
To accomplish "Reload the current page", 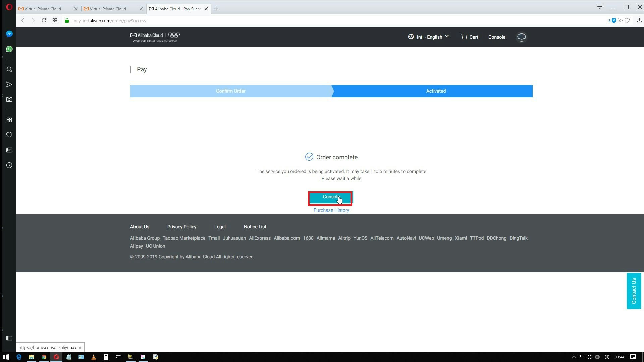I will pyautogui.click(x=44, y=20).
